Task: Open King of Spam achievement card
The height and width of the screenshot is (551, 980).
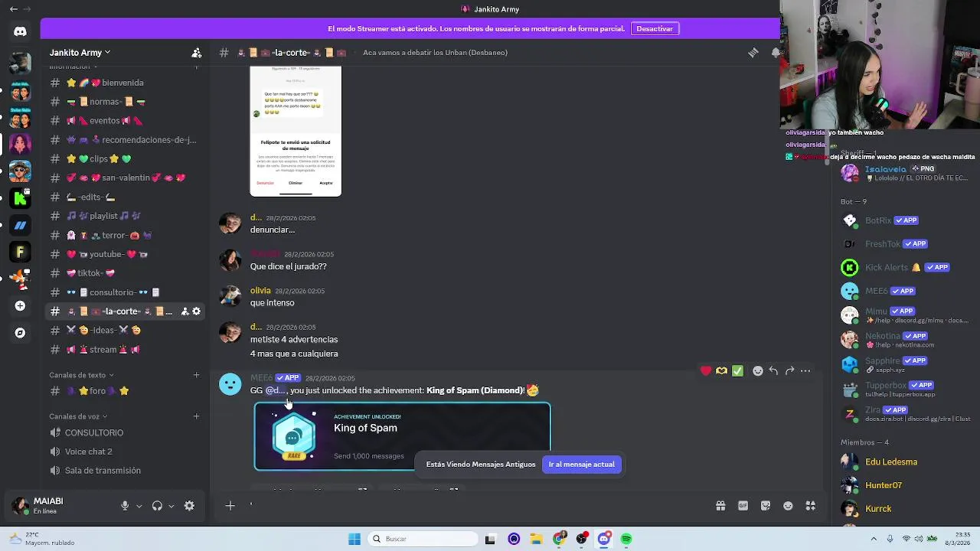Action: (x=402, y=436)
